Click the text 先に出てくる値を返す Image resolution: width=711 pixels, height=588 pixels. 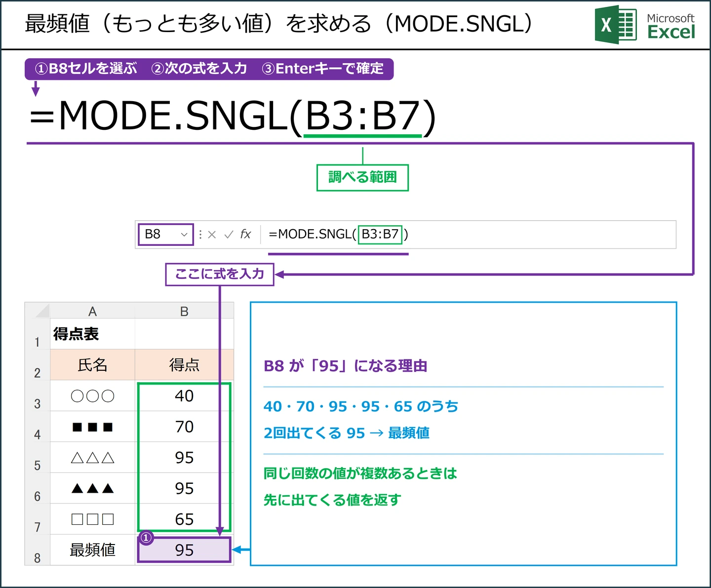(x=332, y=500)
